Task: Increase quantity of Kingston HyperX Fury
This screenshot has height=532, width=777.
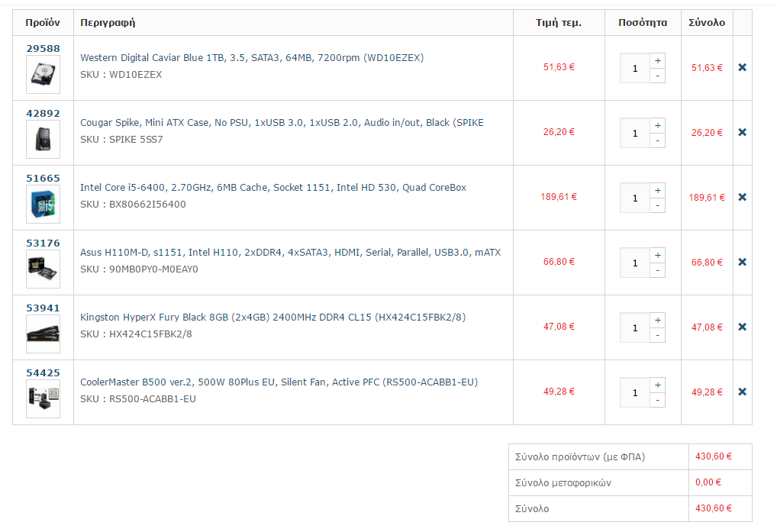Action: point(658,320)
